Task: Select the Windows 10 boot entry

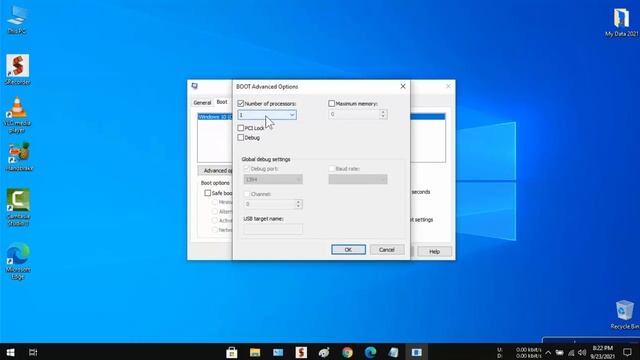Action: point(215,117)
